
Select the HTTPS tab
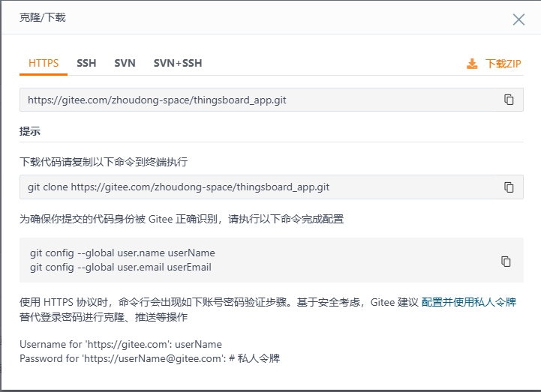tap(44, 63)
